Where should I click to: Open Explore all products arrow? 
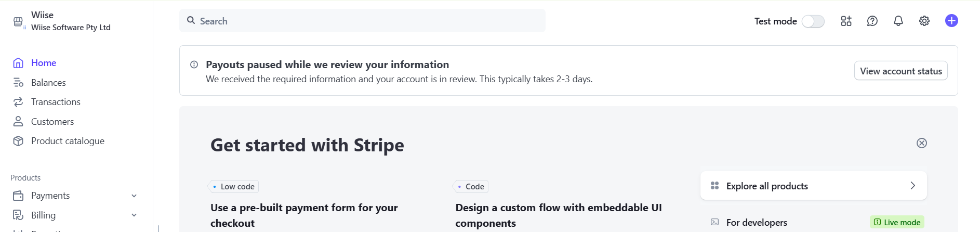913,186
